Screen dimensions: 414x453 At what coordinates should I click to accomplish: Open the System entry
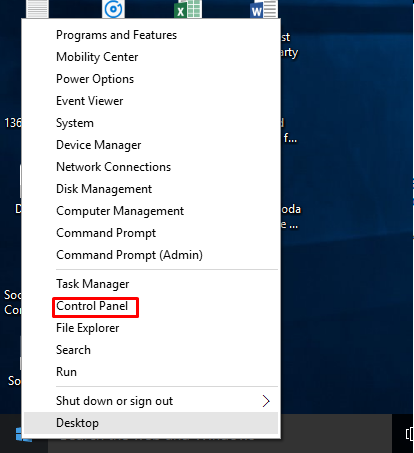pyautogui.click(x=75, y=123)
